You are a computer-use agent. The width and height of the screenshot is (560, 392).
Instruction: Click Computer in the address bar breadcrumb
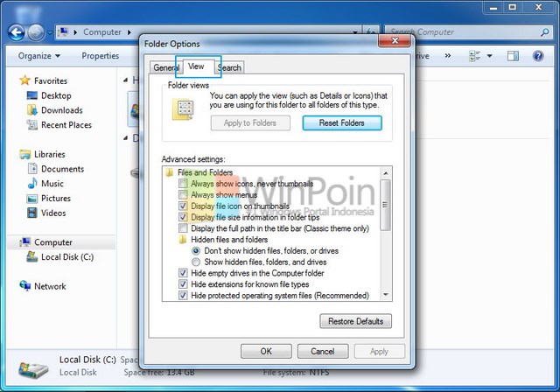(x=102, y=32)
